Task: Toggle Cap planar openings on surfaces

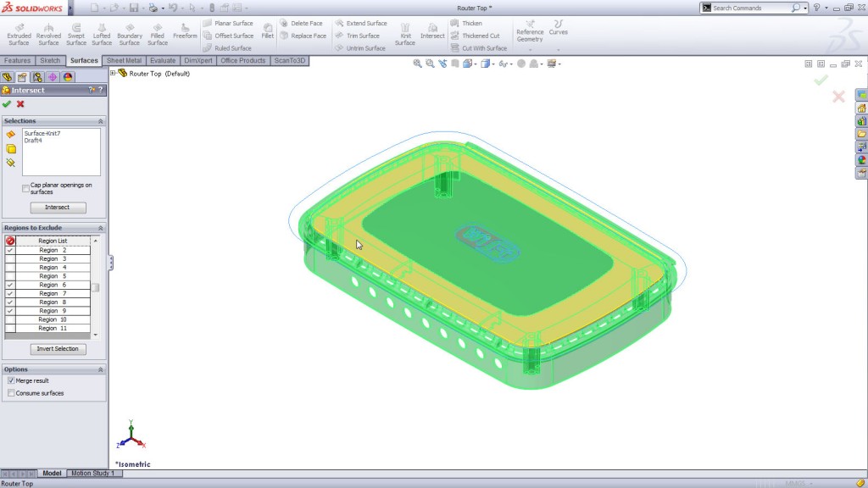Action: tap(25, 188)
